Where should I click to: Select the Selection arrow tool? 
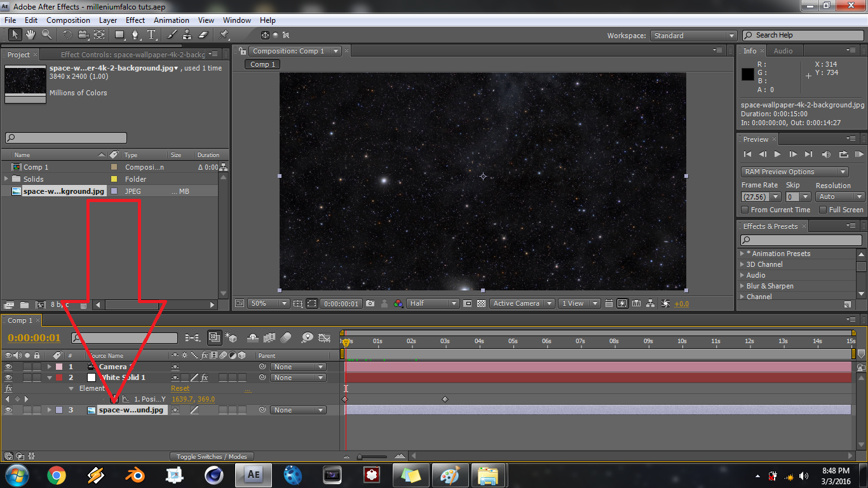pos(14,34)
